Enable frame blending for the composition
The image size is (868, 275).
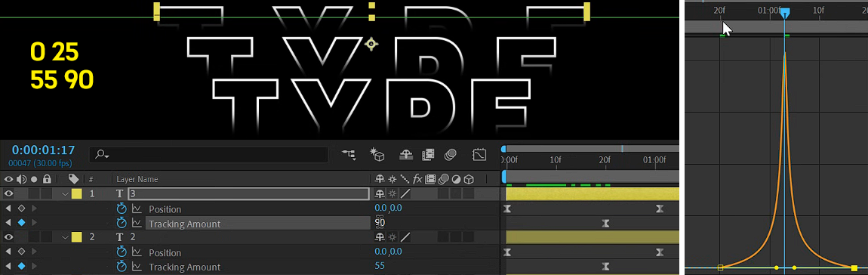point(428,155)
